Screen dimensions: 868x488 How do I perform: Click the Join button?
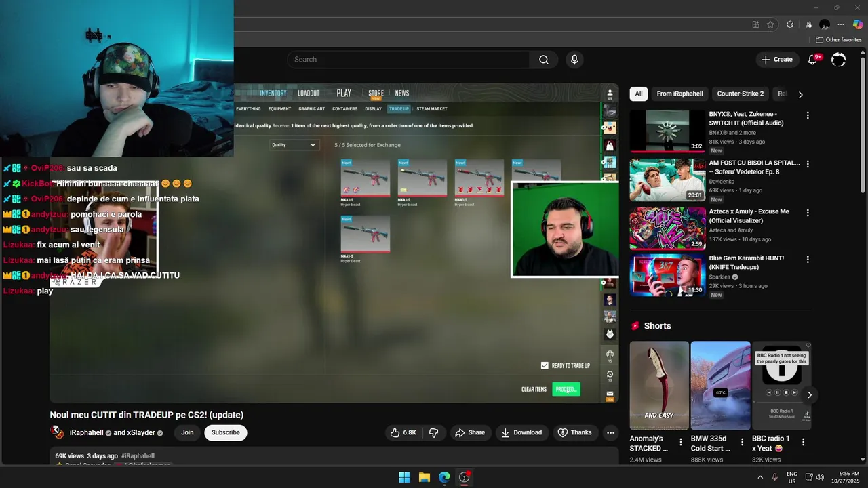187,432
